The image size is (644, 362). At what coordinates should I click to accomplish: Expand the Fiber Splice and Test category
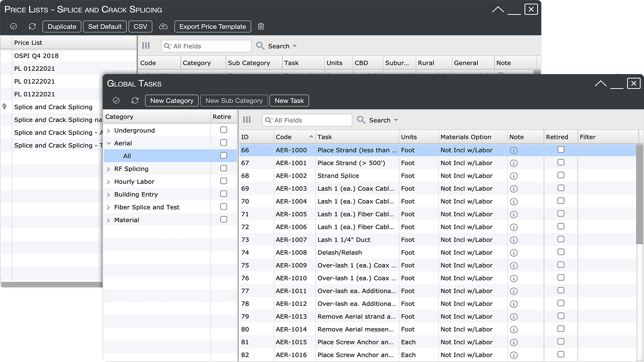coord(108,207)
